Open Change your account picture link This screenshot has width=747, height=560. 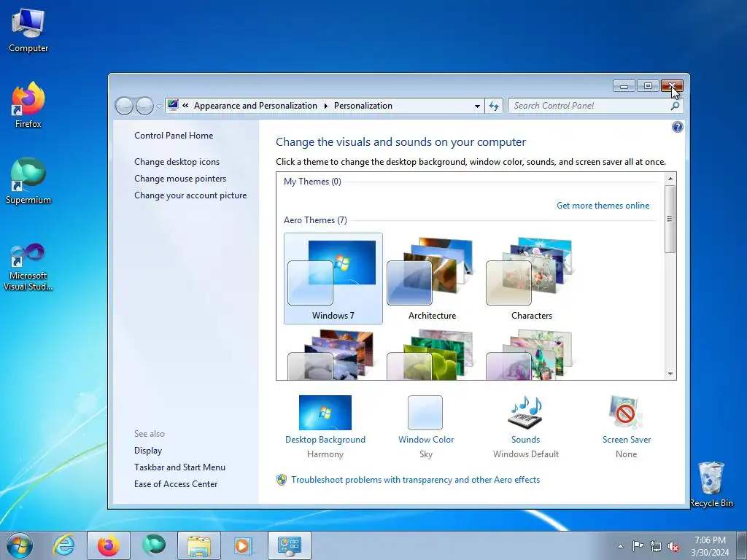coord(190,195)
